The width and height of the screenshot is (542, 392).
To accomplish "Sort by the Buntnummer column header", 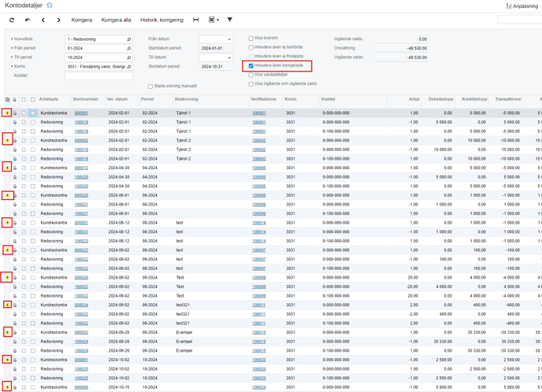I will [x=86, y=99].
